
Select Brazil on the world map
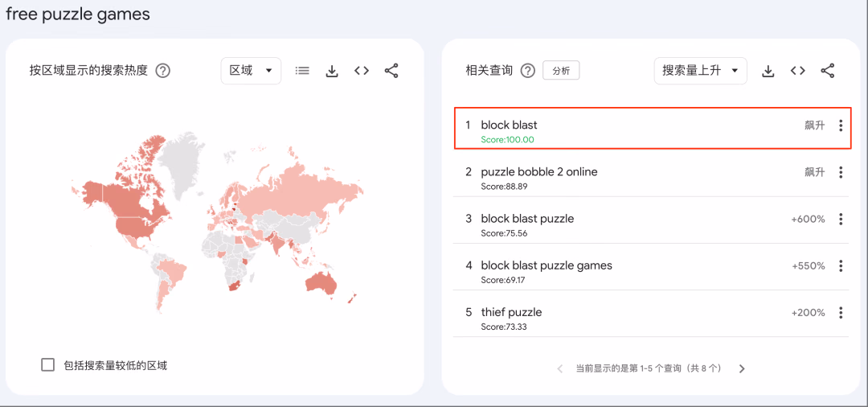172,273
